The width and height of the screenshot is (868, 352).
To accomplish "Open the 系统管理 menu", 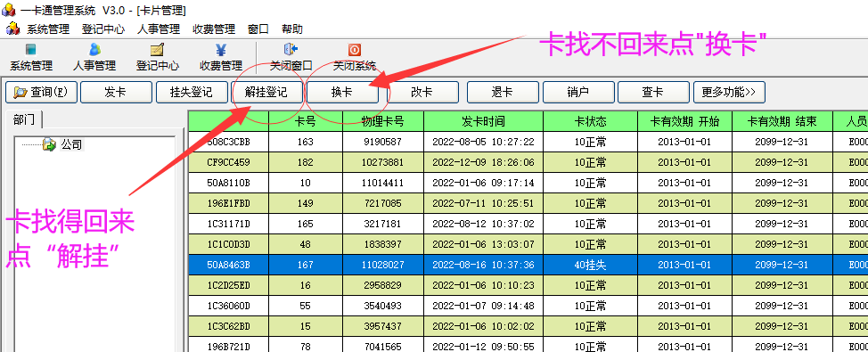I will [x=48, y=29].
